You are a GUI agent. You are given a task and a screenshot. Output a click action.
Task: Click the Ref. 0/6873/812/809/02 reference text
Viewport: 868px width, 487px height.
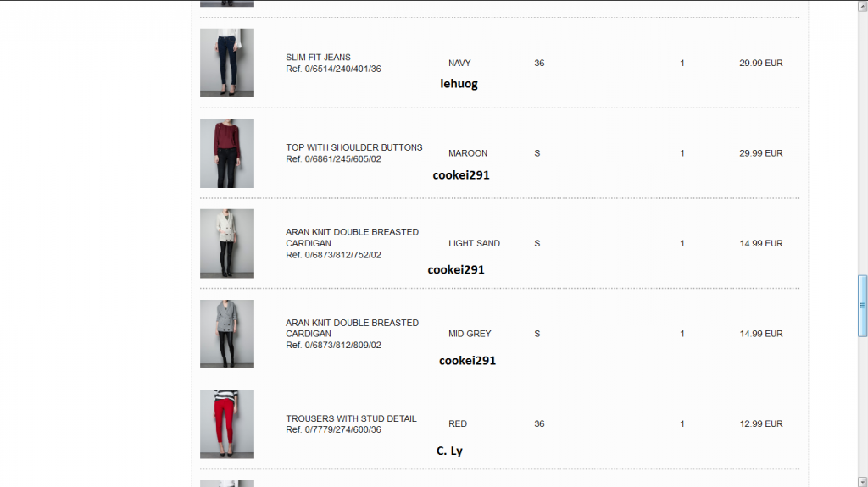(333, 345)
